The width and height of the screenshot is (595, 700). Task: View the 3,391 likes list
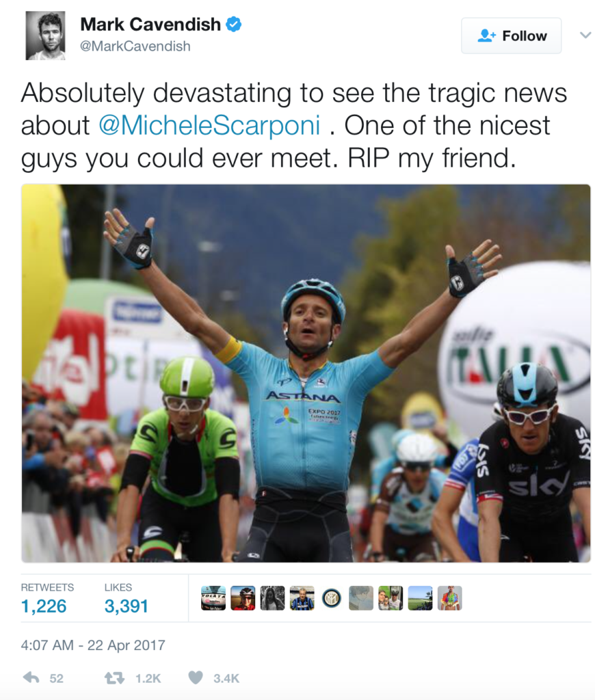click(x=126, y=599)
